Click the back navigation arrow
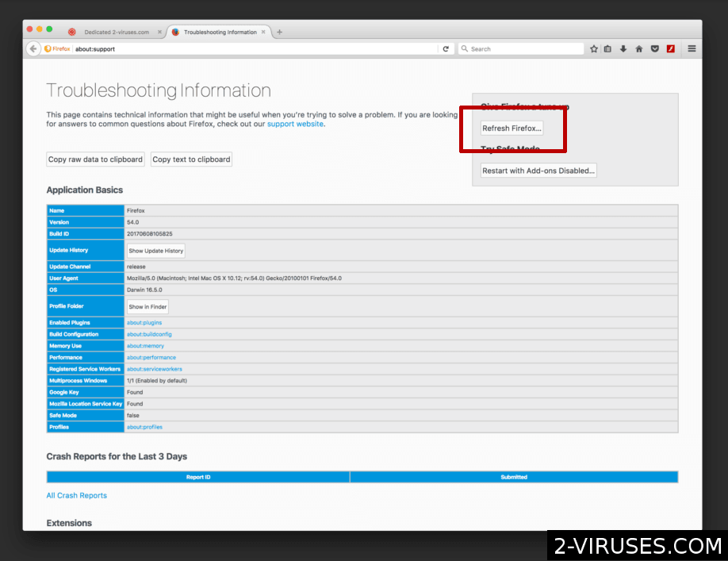 tap(33, 48)
